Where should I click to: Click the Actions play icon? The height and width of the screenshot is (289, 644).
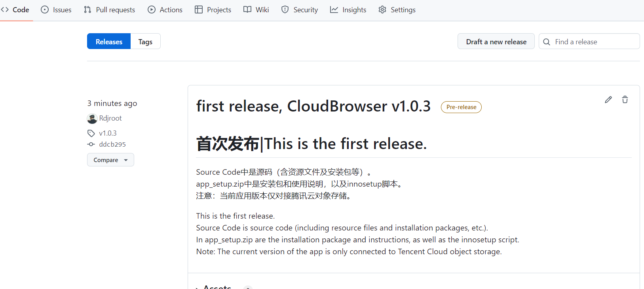(x=152, y=9)
